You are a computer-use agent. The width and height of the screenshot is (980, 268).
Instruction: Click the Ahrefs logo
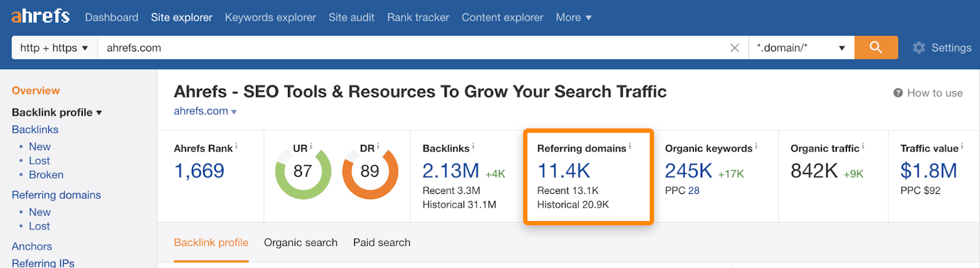pos(40,17)
